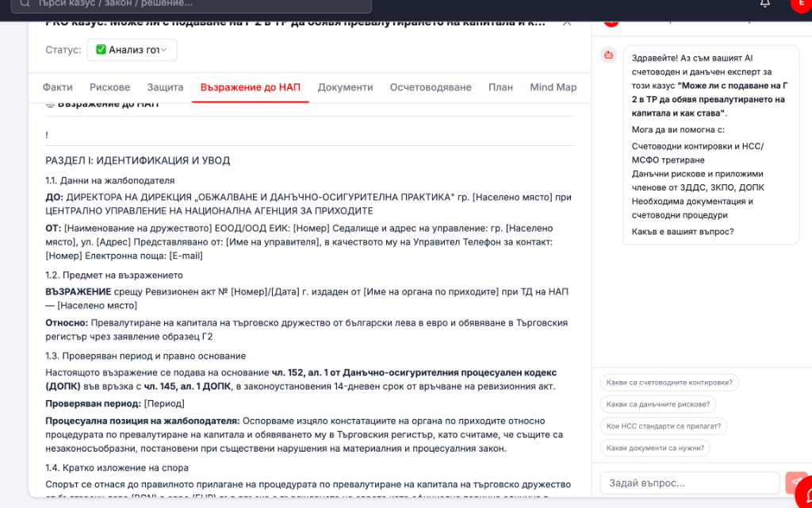Open the notifications bell icon
Screen dimensions: 812x508
(x=764, y=3)
